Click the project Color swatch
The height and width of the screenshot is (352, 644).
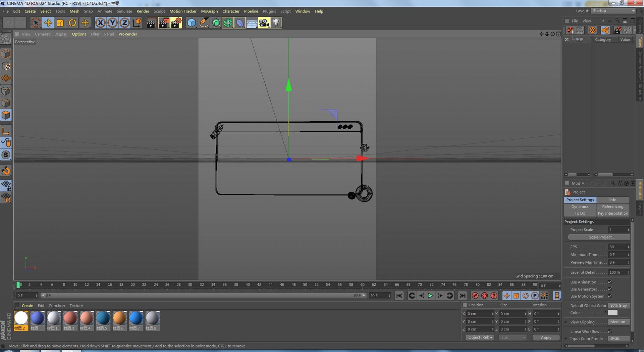pos(612,312)
